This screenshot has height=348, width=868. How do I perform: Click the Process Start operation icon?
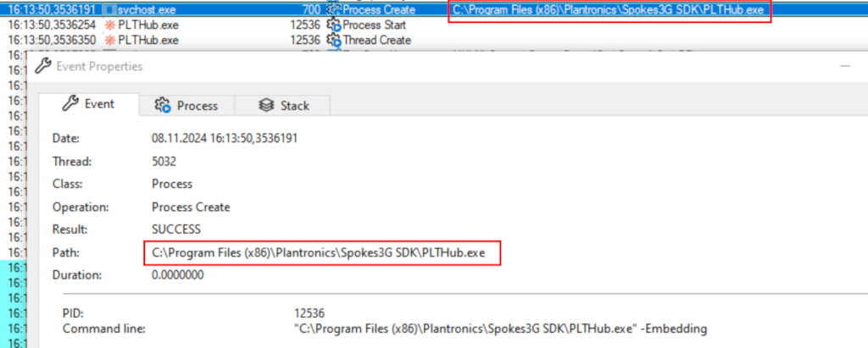pyautogui.click(x=334, y=25)
